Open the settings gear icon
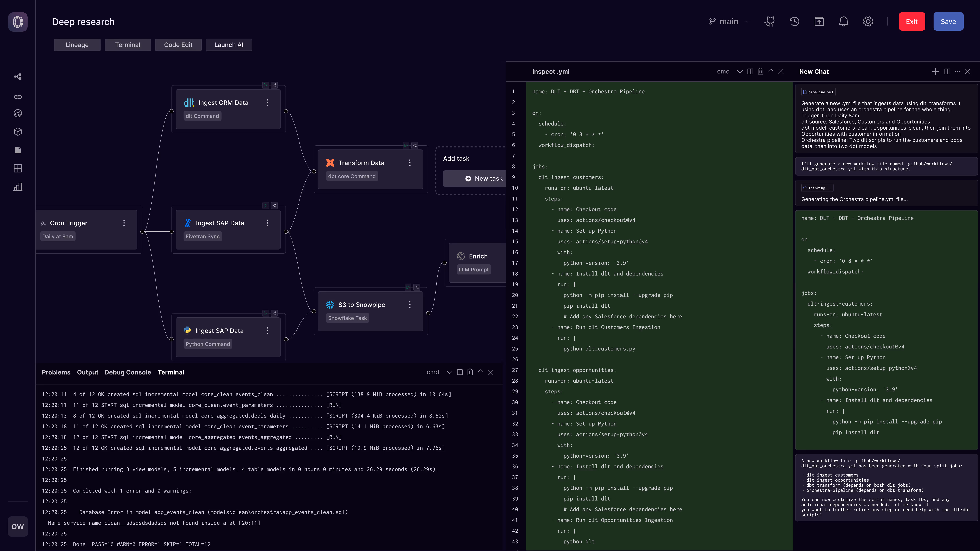 pyautogui.click(x=868, y=21)
